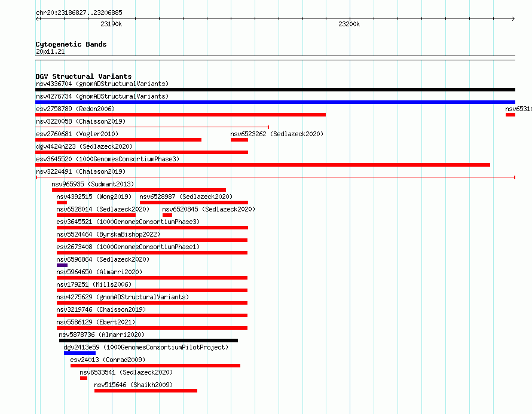Open the nsv4392515 (Wong2019) label
The width and height of the screenshot is (532, 414).
point(94,197)
